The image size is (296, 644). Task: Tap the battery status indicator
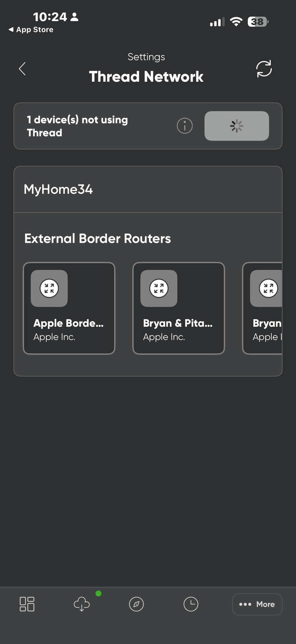pos(258,22)
